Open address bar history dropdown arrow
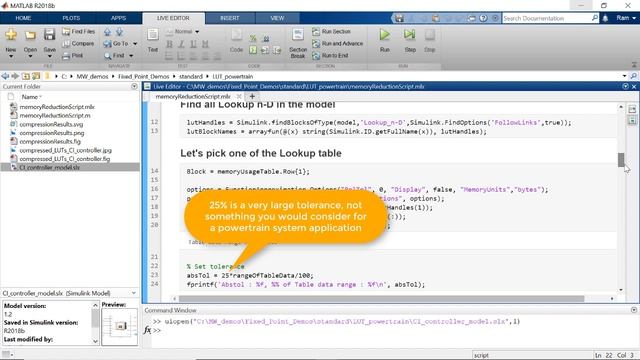 624,76
